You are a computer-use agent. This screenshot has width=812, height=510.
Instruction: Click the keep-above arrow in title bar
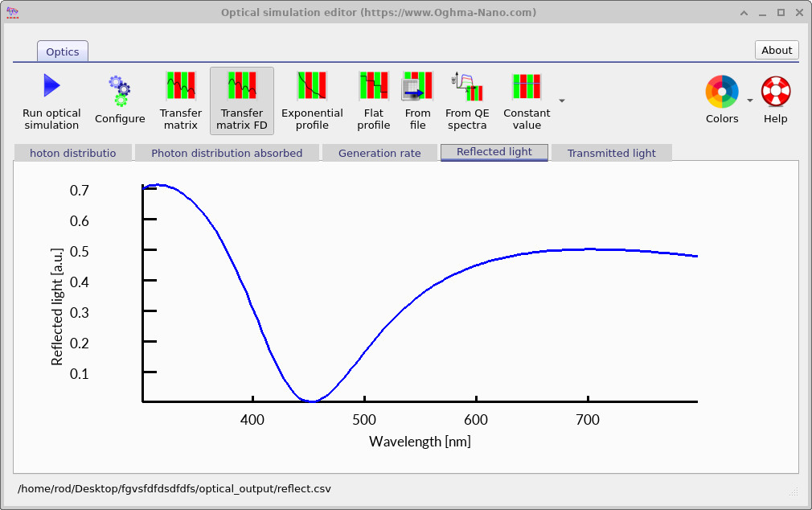click(x=744, y=13)
